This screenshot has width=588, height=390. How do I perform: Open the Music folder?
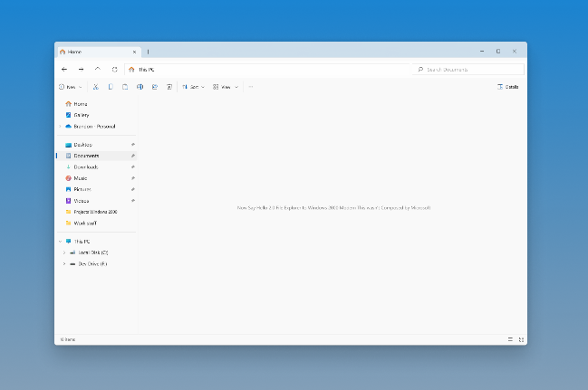pyautogui.click(x=96, y=178)
